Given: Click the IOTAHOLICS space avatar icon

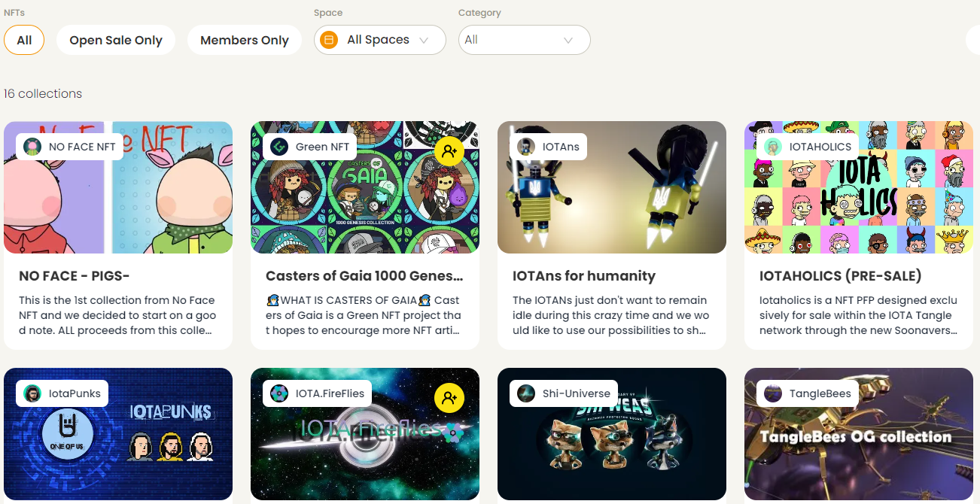Looking at the screenshot, I should click(x=773, y=147).
